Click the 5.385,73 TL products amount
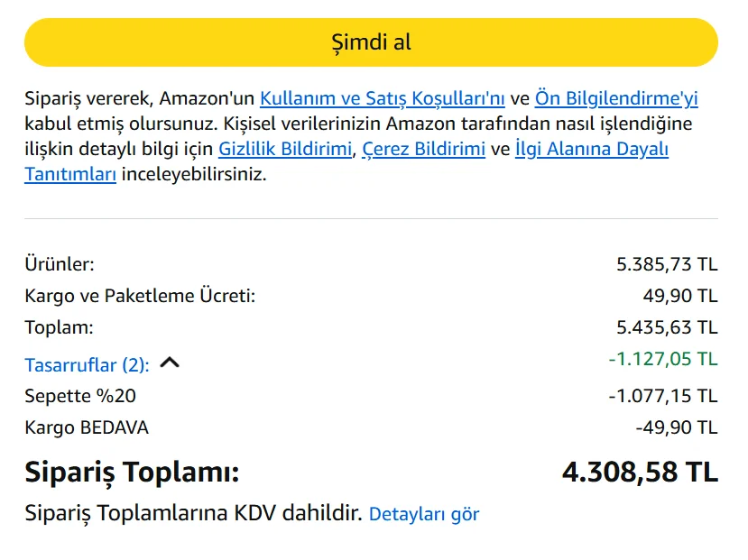Screen dimensions: 748x560 (x=667, y=264)
